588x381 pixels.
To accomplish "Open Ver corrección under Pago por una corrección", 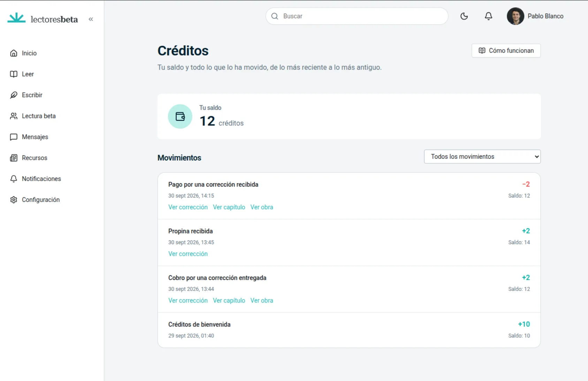I will click(188, 207).
